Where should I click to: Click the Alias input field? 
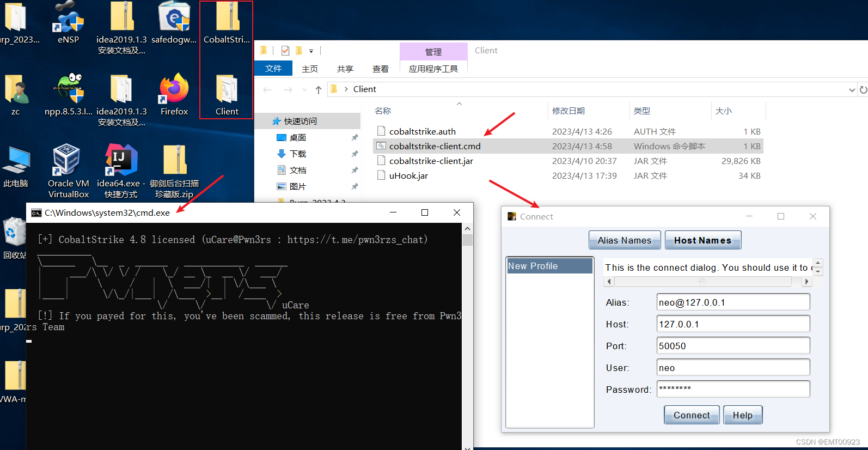pyautogui.click(x=733, y=302)
